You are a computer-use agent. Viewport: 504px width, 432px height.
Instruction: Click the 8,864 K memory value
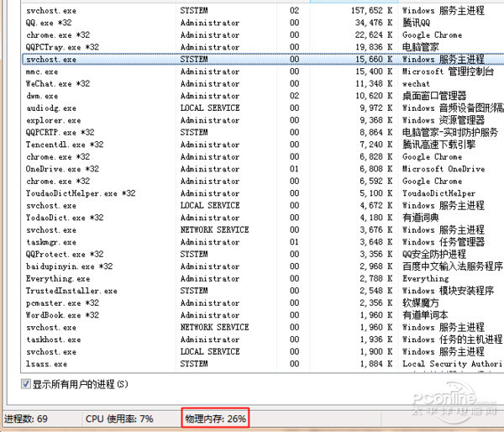(x=376, y=133)
